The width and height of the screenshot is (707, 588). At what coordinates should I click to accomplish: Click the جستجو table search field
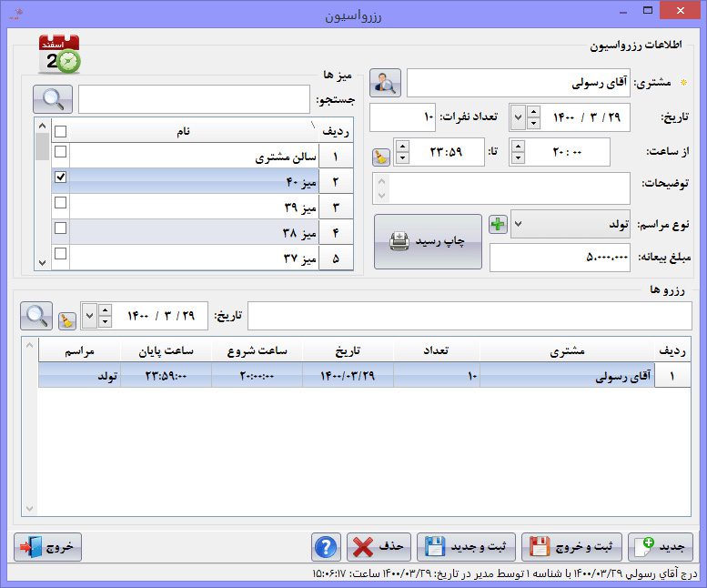[194, 99]
